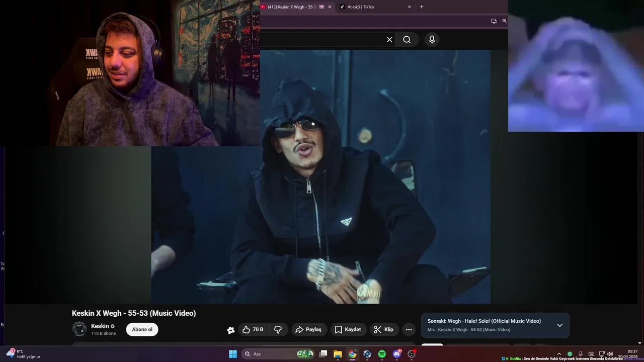The image size is (644, 362).
Task: Open a new browser tab with plus
Action: click(422, 7)
